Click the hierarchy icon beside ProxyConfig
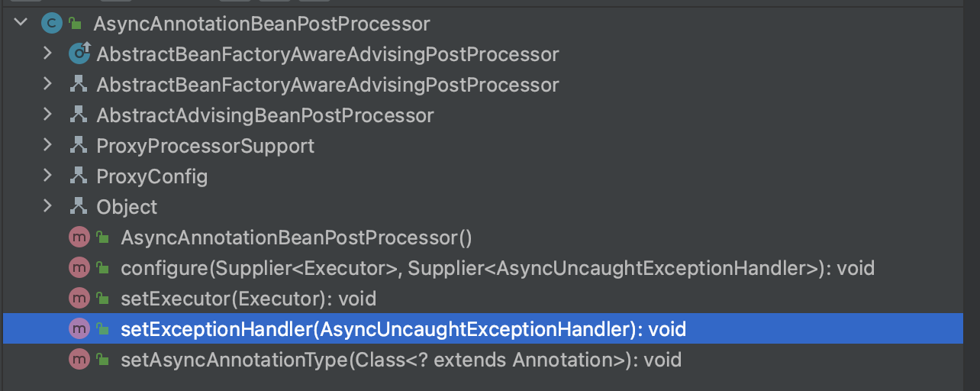 click(x=79, y=176)
